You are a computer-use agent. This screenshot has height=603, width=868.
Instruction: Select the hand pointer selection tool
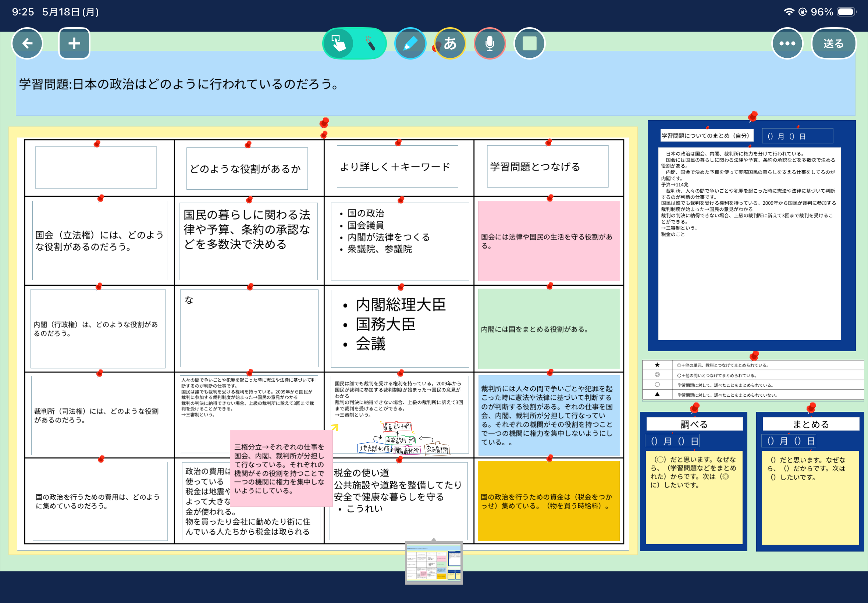338,43
